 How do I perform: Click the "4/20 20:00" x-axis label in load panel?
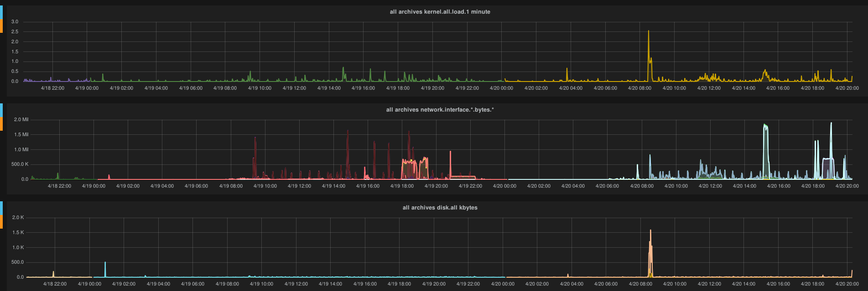847,88
